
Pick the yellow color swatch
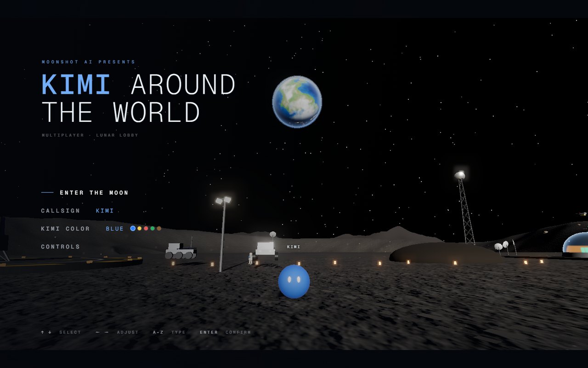(139, 228)
